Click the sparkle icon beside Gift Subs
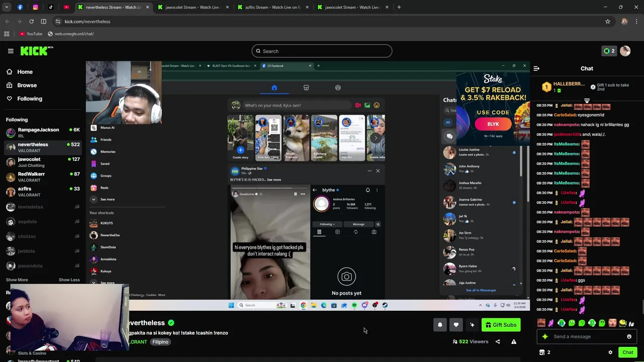The height and width of the screenshot is (362, 644). click(x=472, y=325)
